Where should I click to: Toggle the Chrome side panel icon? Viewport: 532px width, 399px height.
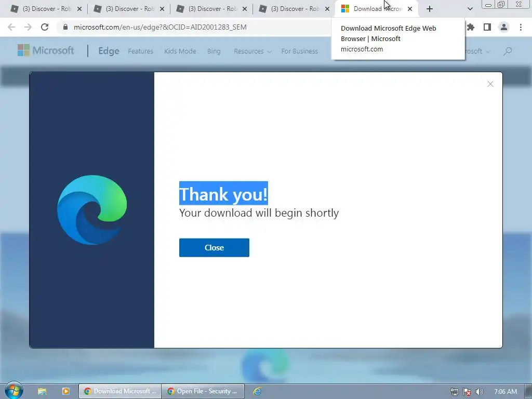point(487,27)
